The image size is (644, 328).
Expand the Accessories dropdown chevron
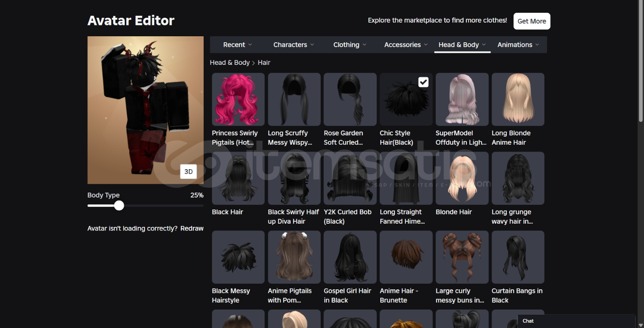point(426,45)
